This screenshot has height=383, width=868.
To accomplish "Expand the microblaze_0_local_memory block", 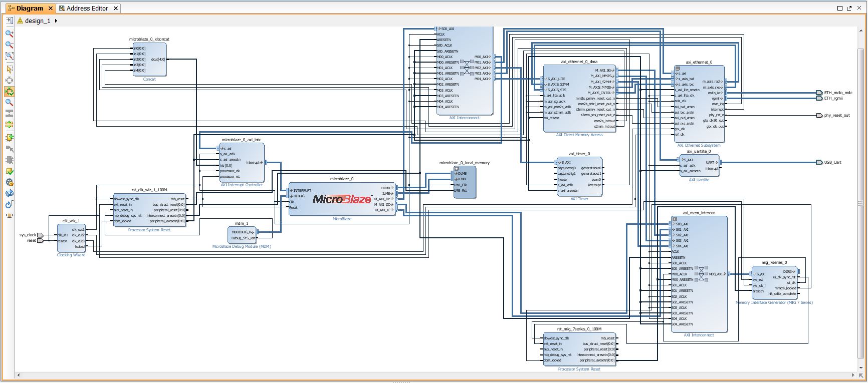I will click(457, 169).
